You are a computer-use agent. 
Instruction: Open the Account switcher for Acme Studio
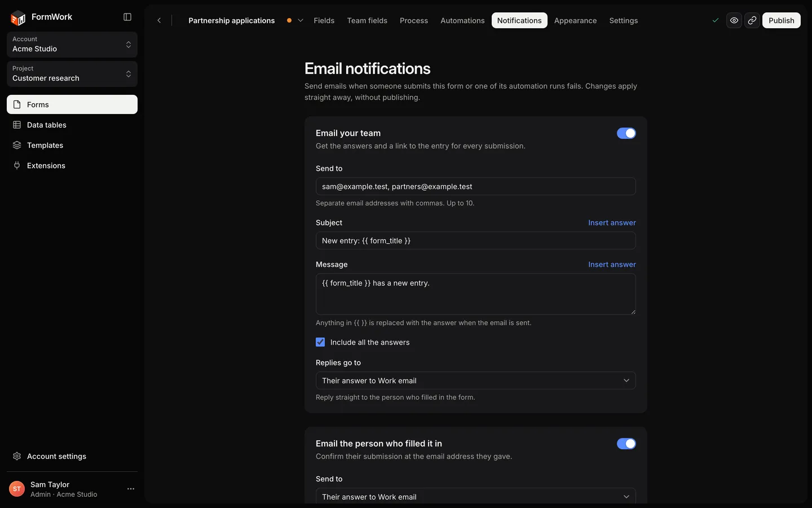(72, 45)
